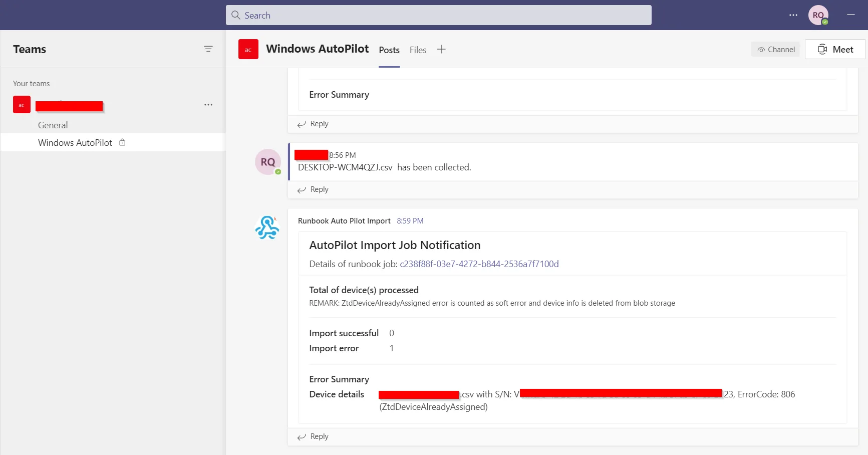868x455 pixels.
Task: Open the settings and more ellipsis menu
Action: tap(793, 15)
